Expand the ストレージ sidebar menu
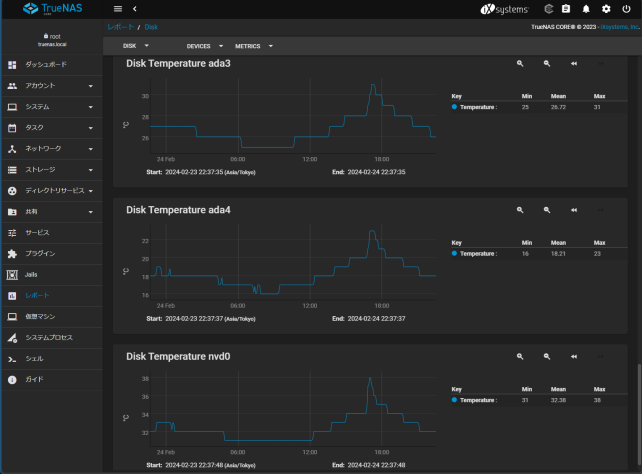 (x=52, y=170)
